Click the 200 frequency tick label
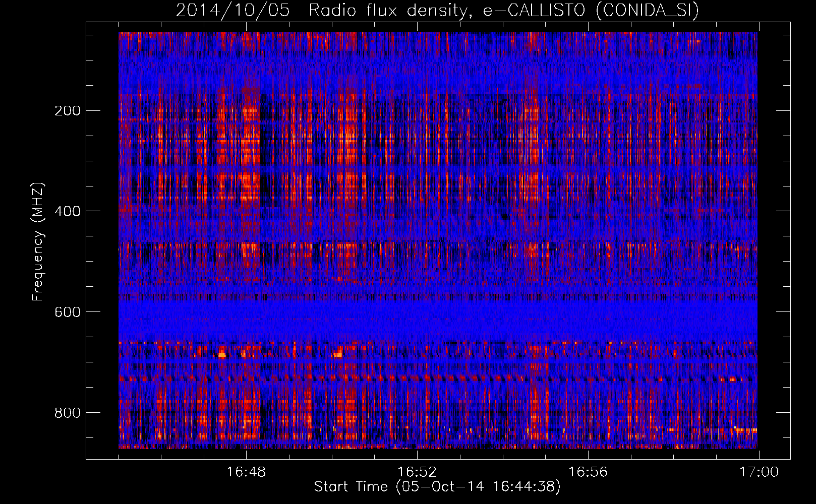The height and width of the screenshot is (504, 816). tap(68, 111)
